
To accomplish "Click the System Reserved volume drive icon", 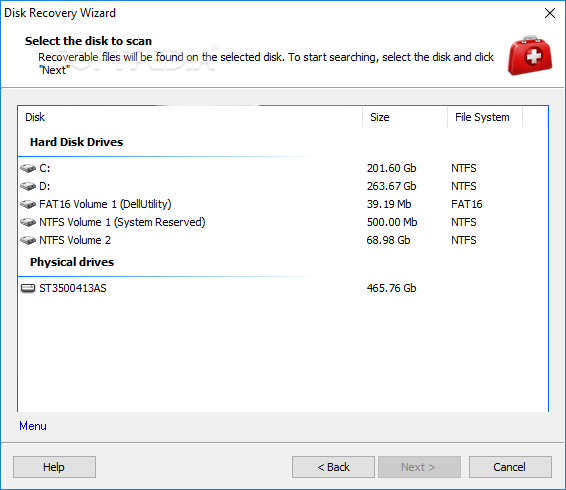I will coord(28,222).
